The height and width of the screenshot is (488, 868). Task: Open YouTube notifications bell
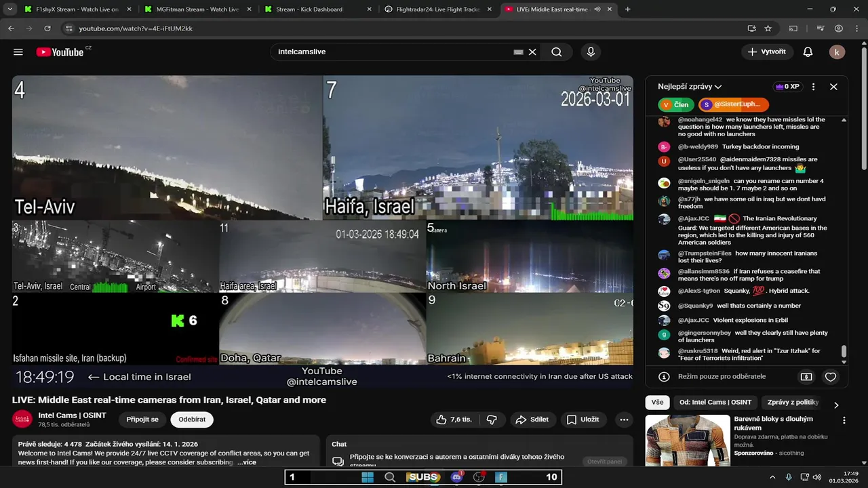808,52
